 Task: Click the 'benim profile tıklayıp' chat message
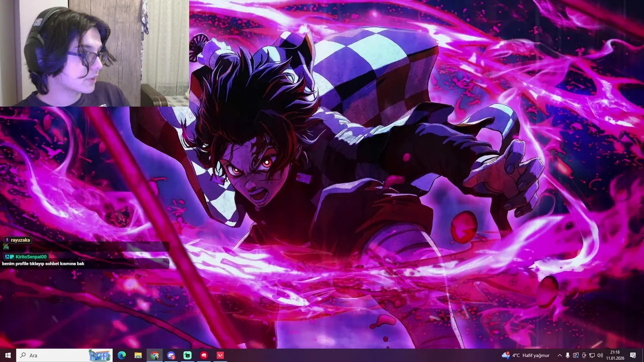(43, 263)
